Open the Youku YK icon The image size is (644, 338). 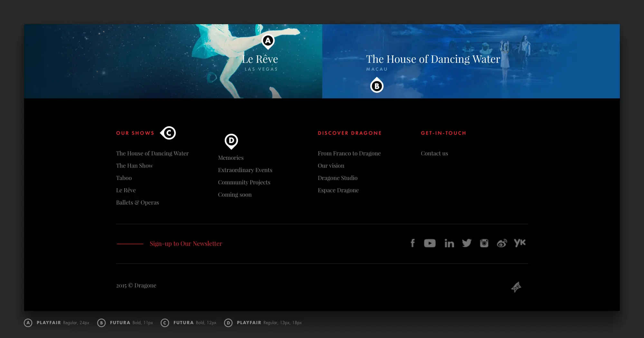tap(520, 243)
